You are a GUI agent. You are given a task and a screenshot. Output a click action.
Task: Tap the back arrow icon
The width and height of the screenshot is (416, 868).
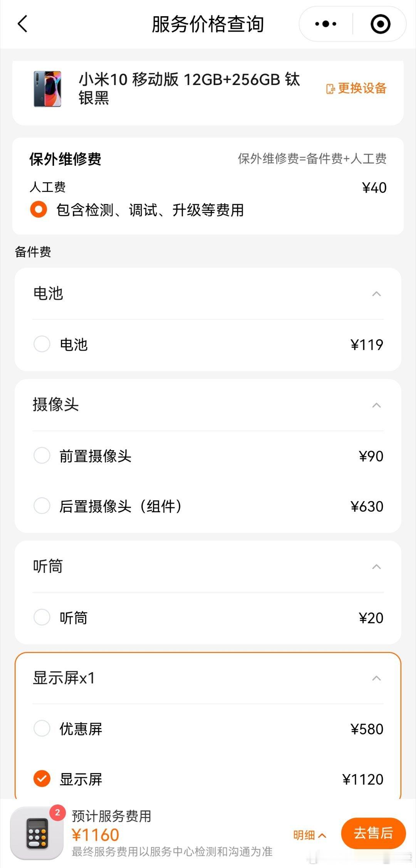pyautogui.click(x=23, y=24)
